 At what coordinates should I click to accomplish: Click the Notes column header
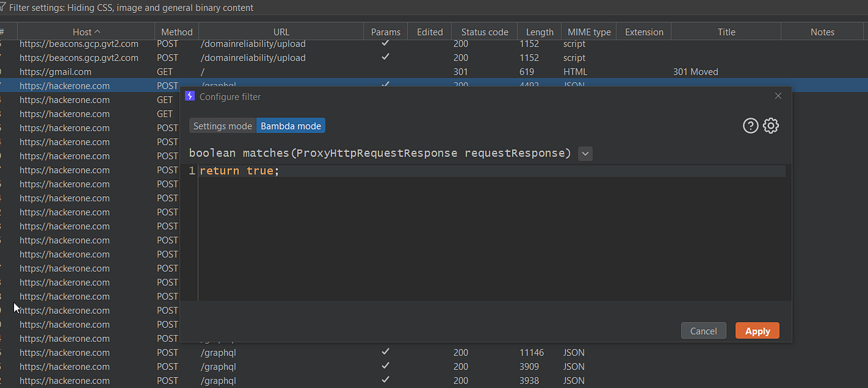tap(822, 31)
